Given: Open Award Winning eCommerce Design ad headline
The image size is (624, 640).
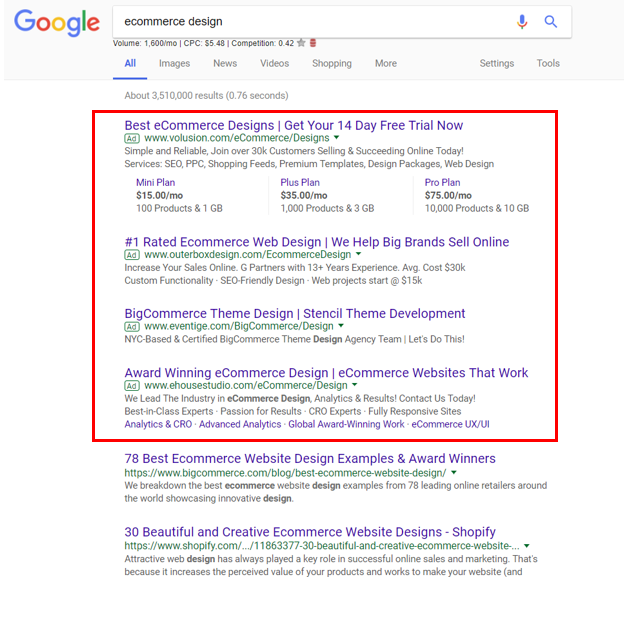Looking at the screenshot, I should (326, 372).
